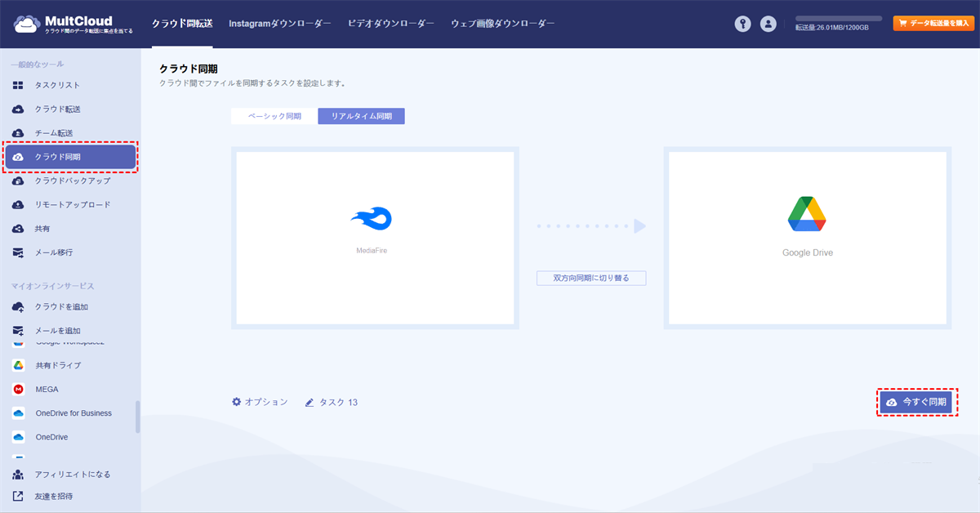Click the sidebar cloud list scrollbar
Screen dimensions: 980x513
(x=138, y=417)
